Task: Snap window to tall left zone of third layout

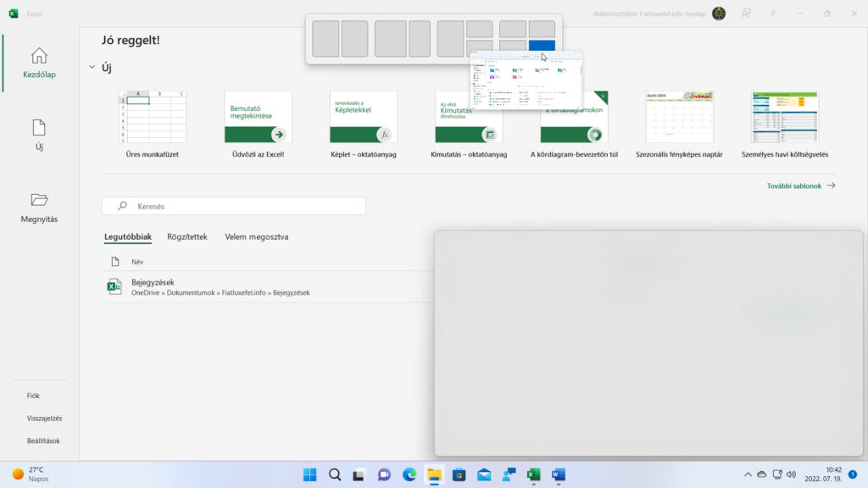Action: pos(451,39)
